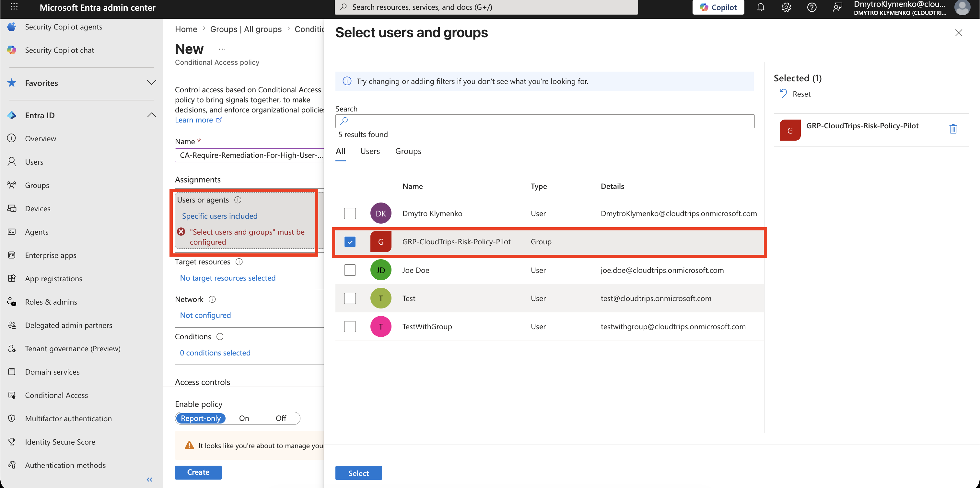Focus the Search users and groups field
980x488 pixels.
(x=545, y=121)
